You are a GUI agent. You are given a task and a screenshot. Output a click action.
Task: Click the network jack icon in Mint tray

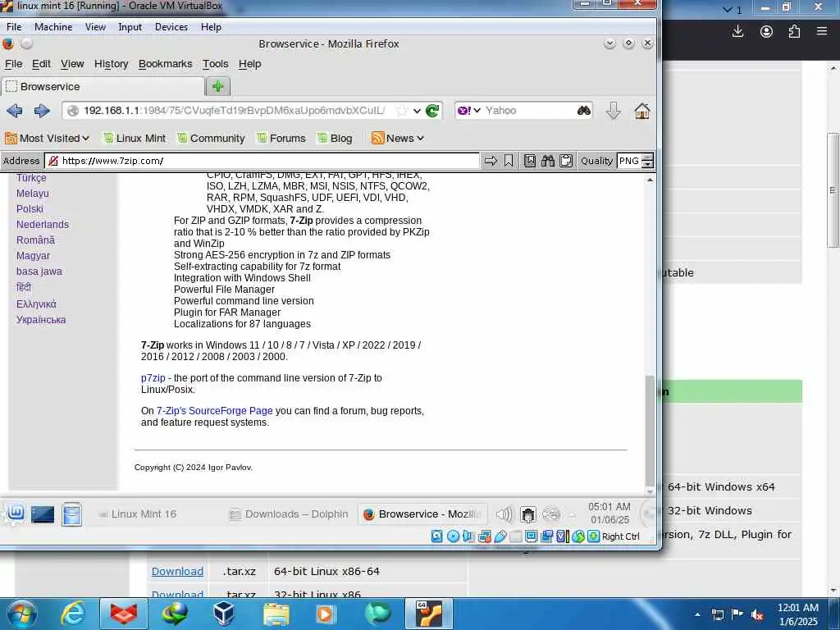[x=527, y=515]
